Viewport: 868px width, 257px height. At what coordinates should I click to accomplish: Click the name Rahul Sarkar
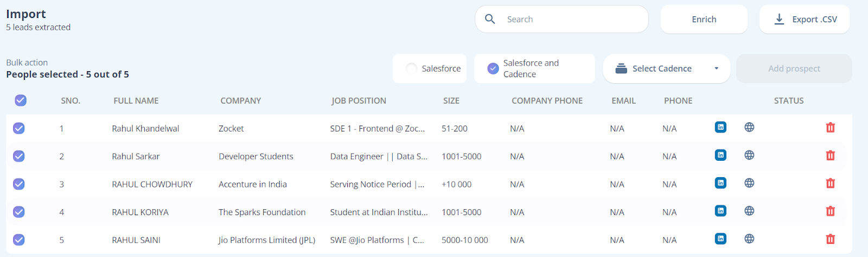[136, 156]
